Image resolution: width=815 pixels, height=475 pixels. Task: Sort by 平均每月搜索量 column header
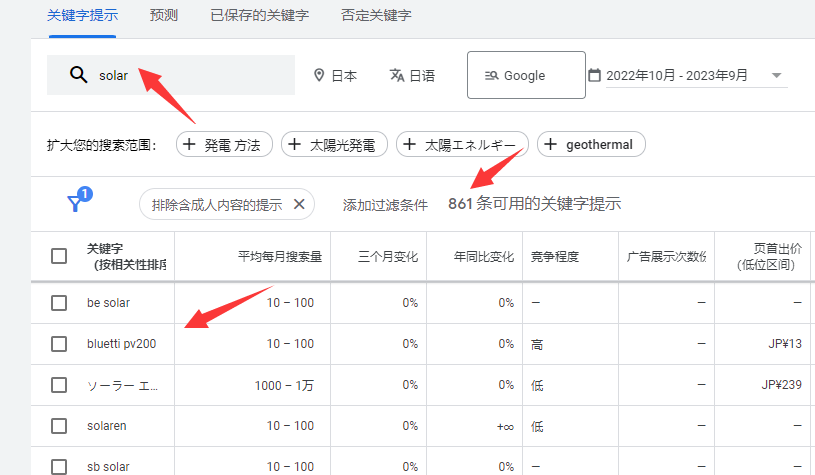[279, 256]
